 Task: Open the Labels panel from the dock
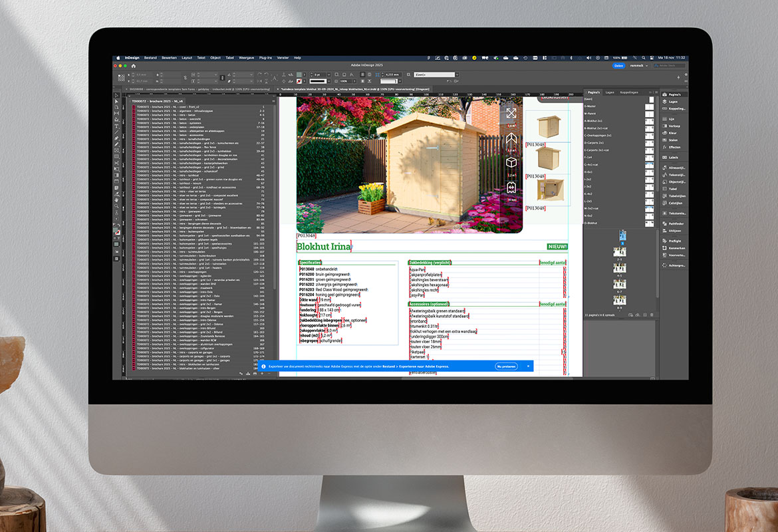pos(674,158)
